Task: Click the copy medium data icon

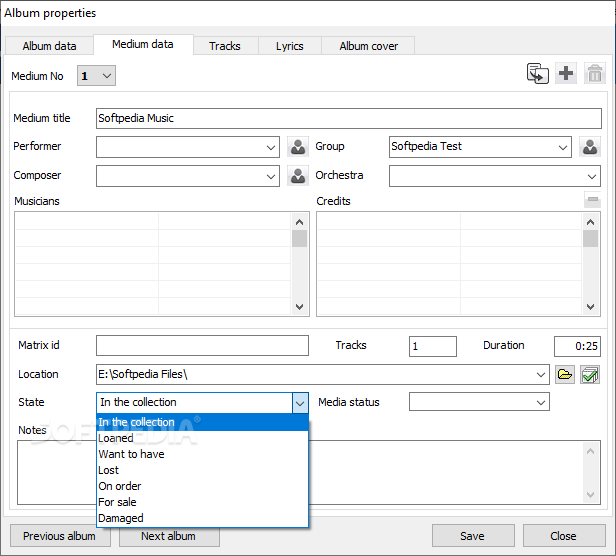Action: 537,73
